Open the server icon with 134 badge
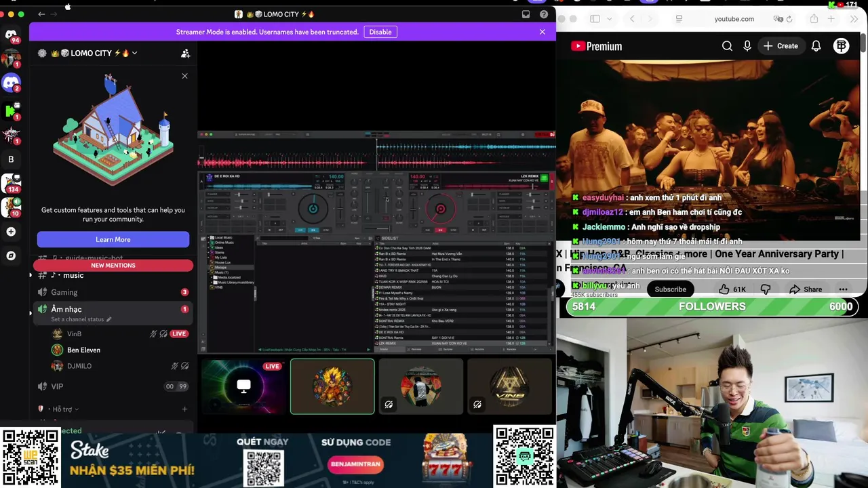The image size is (868, 488). [x=11, y=183]
